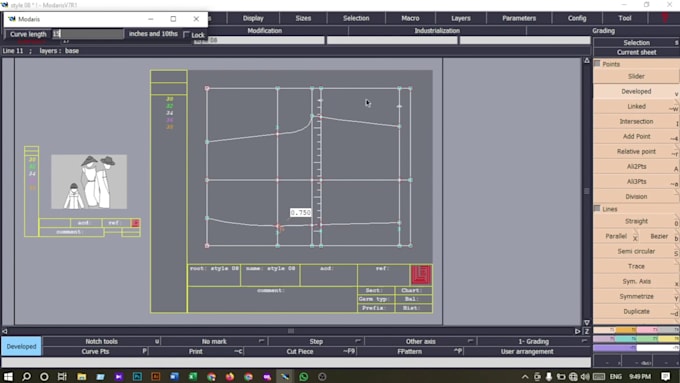Open Firefox from the taskbar
This screenshot has height=383, width=680.
pos(229,376)
